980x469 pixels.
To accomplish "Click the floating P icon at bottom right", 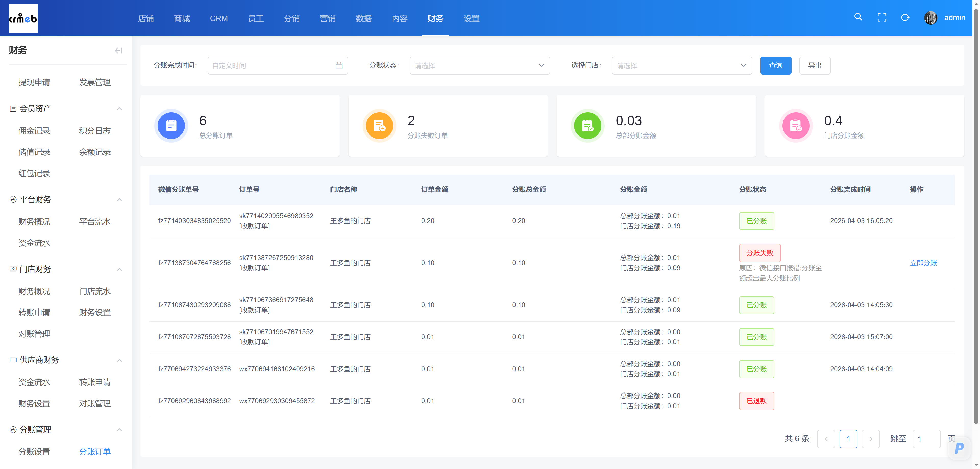I will click(959, 448).
